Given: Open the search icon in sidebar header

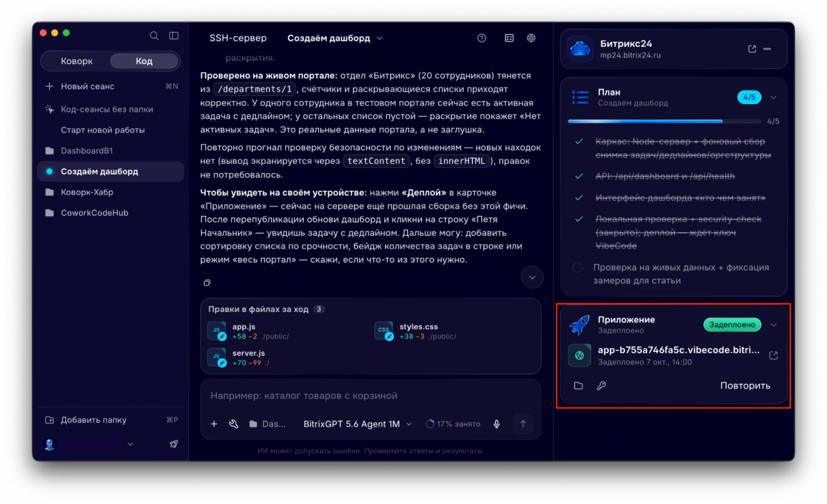Looking at the screenshot, I should pos(154,36).
